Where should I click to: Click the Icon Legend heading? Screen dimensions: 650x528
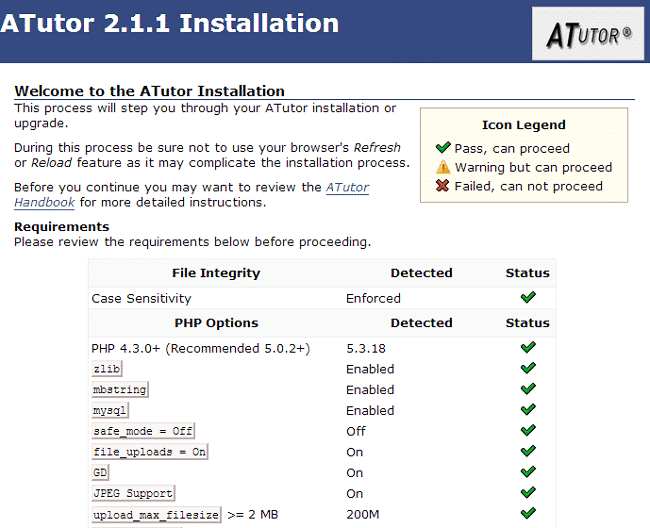click(x=524, y=125)
